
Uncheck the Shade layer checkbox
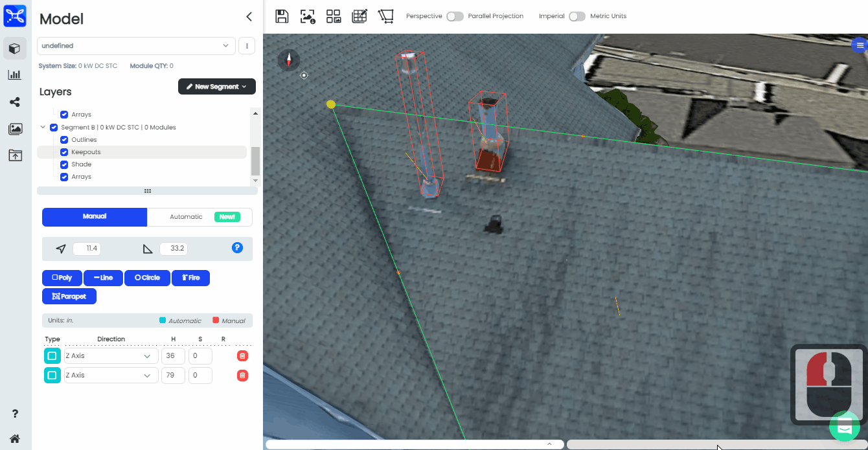[64, 164]
